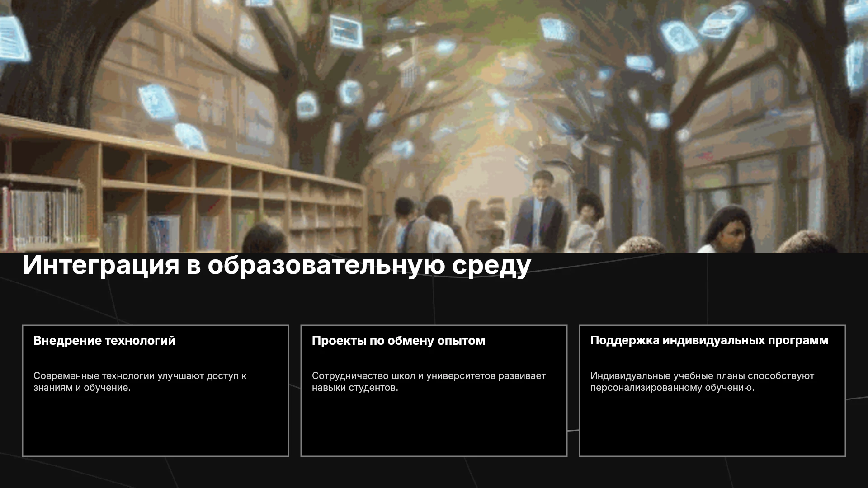
Task: Click the glowing floating screen at top center
Action: [346, 31]
